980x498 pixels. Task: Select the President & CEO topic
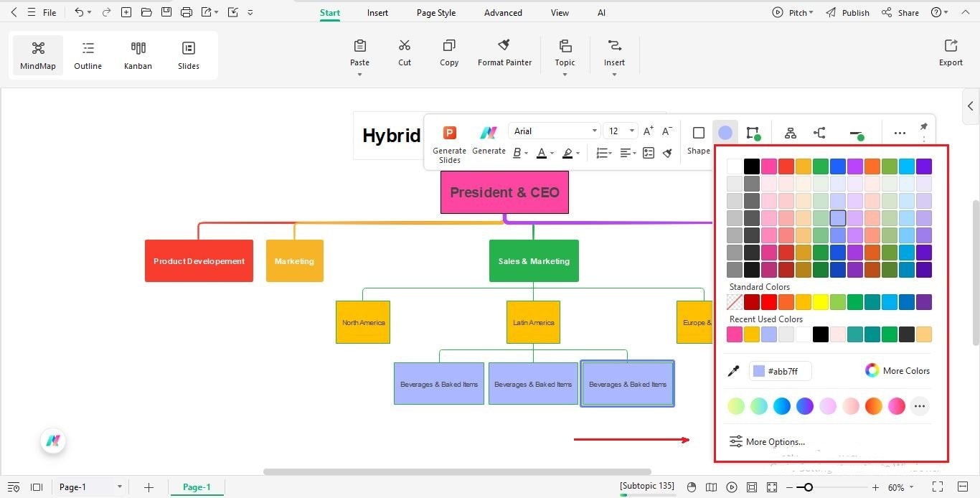pos(504,192)
